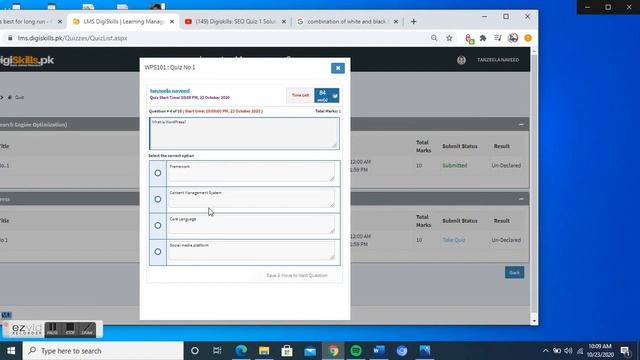
Task: Open a new browser tab
Action: [413, 22]
